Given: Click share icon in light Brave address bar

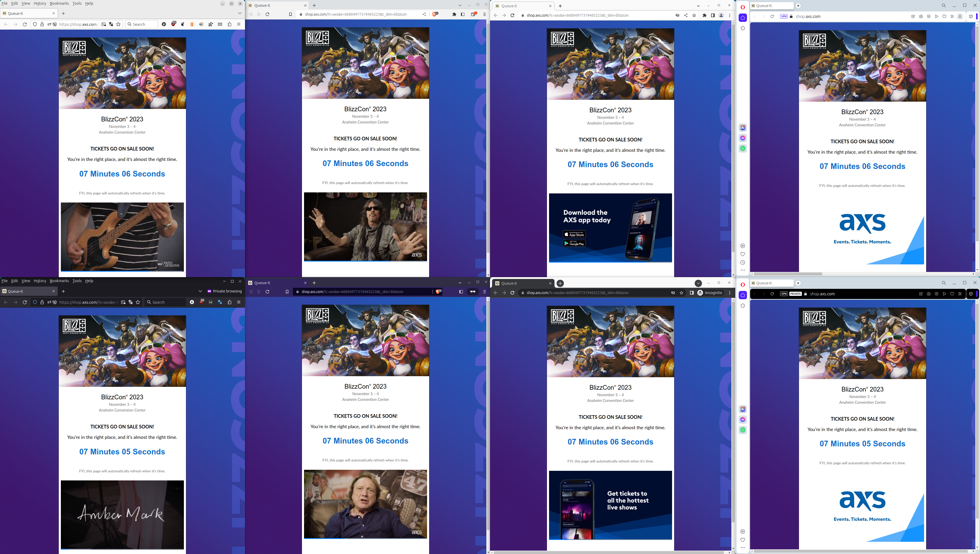Looking at the screenshot, I should coord(424,15).
